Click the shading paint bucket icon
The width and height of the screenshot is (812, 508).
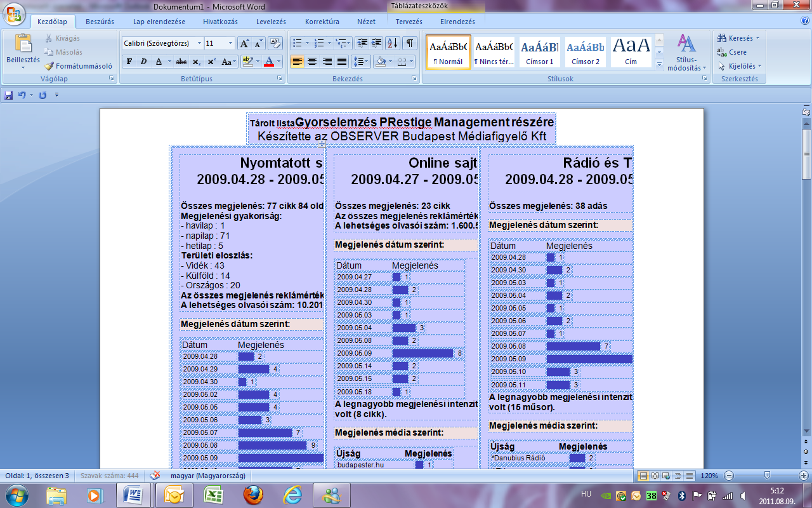[x=379, y=62]
